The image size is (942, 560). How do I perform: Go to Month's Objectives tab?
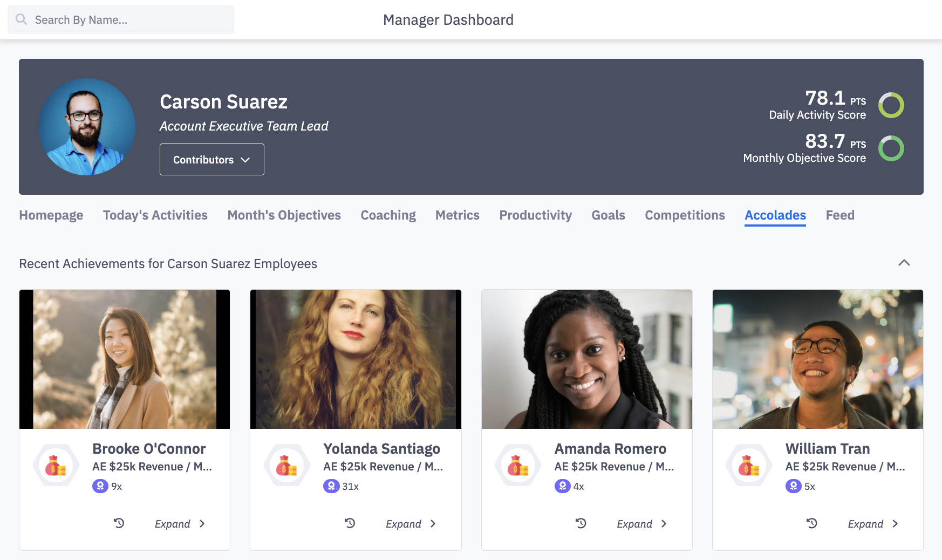[x=284, y=215]
